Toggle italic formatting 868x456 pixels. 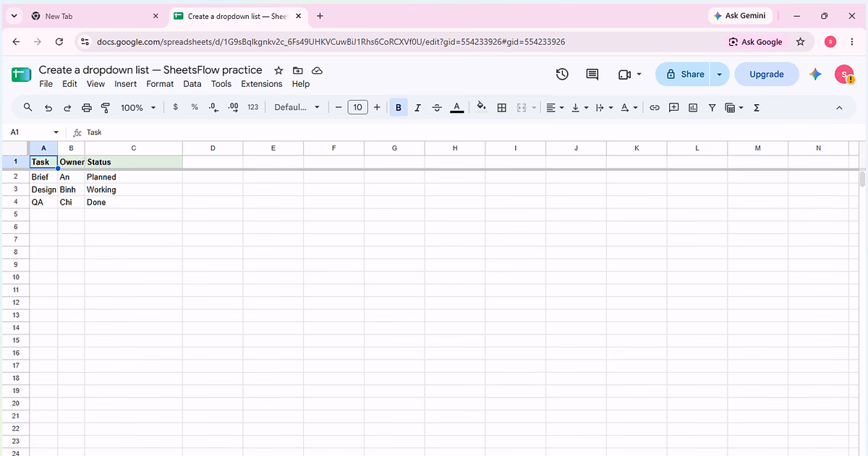(417, 107)
